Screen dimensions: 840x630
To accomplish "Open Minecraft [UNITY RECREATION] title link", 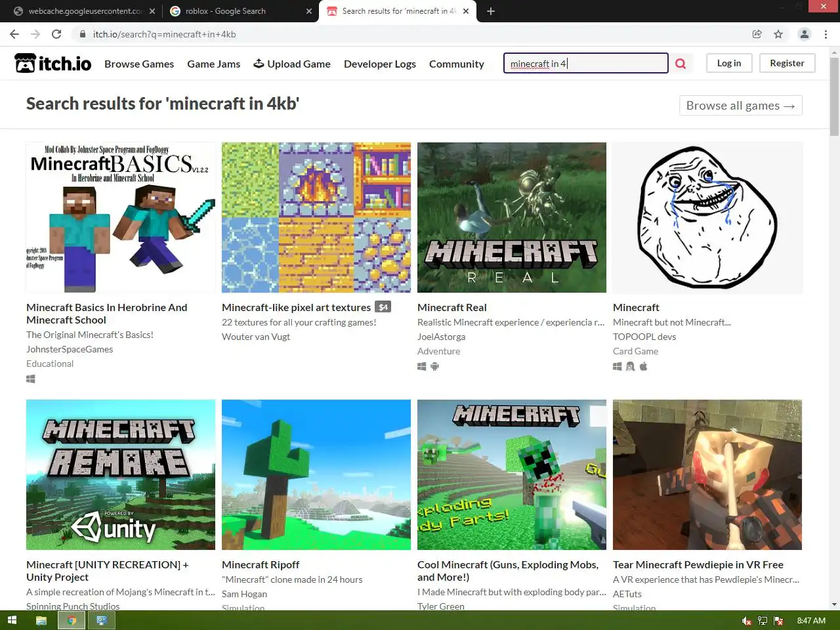I will pyautogui.click(x=108, y=571).
